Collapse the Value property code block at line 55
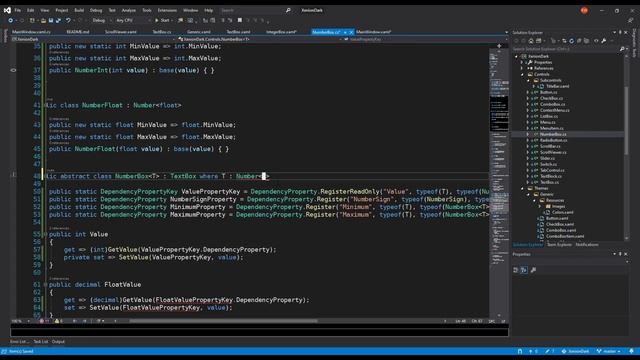 [45, 234]
